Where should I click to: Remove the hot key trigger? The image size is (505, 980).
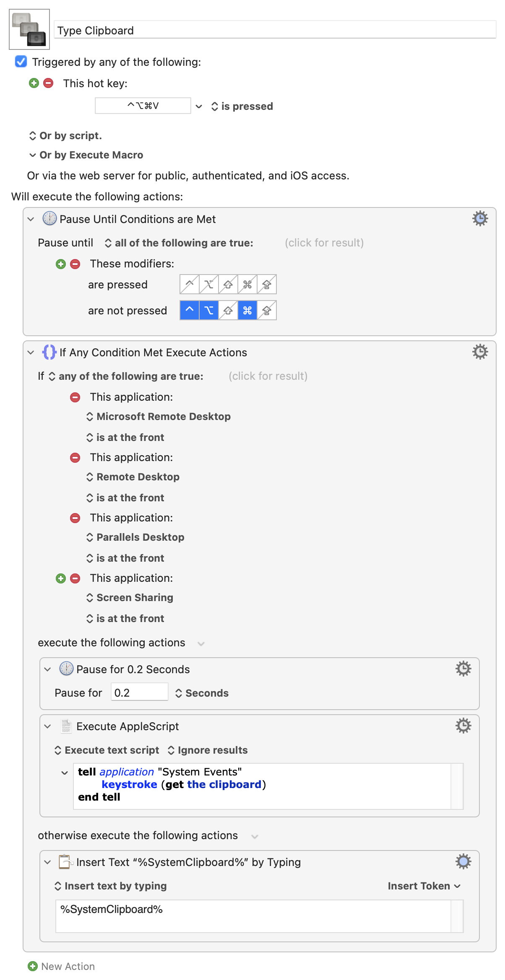[48, 83]
